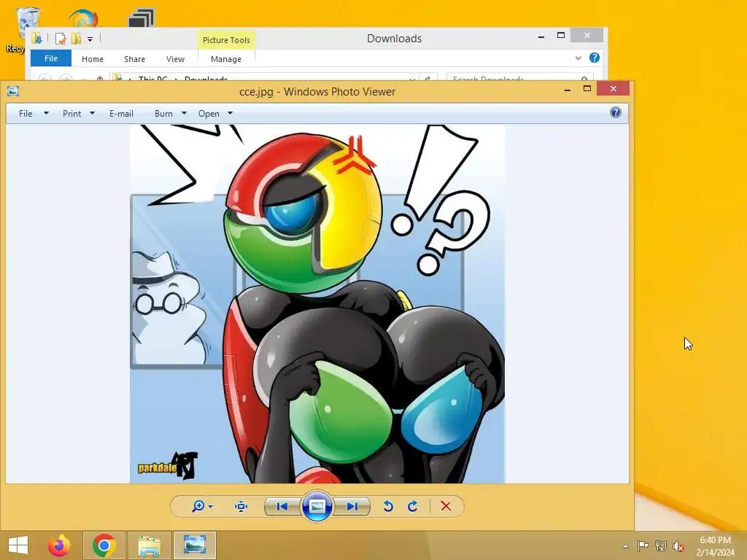
Task: Open the Windows Start button
Action: (18, 545)
